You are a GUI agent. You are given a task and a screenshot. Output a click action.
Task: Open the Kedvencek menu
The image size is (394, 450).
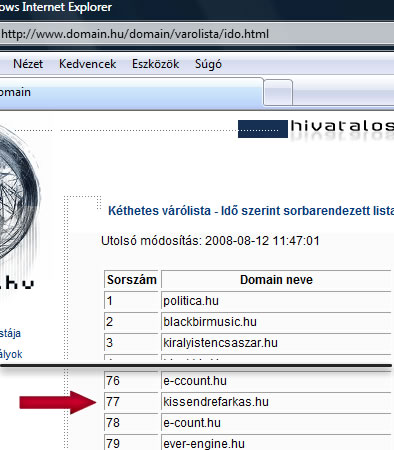[x=88, y=64]
